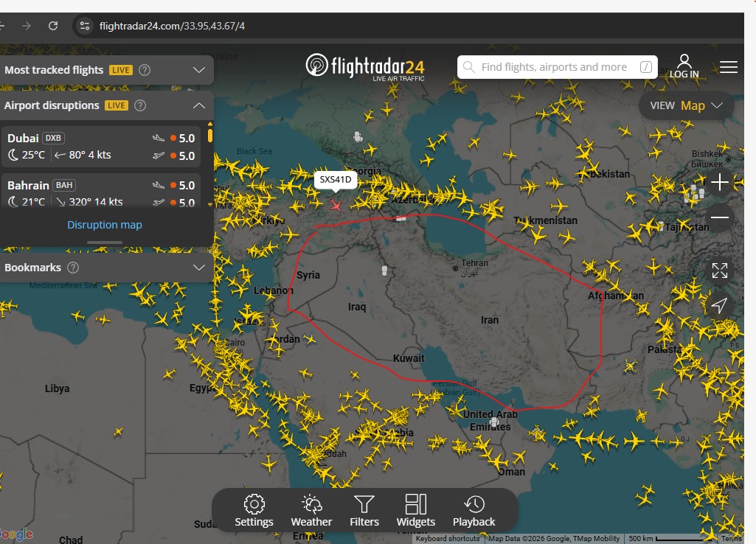Go forward in browser history
Image resolution: width=756 pixels, height=544 pixels.
pyautogui.click(x=27, y=26)
